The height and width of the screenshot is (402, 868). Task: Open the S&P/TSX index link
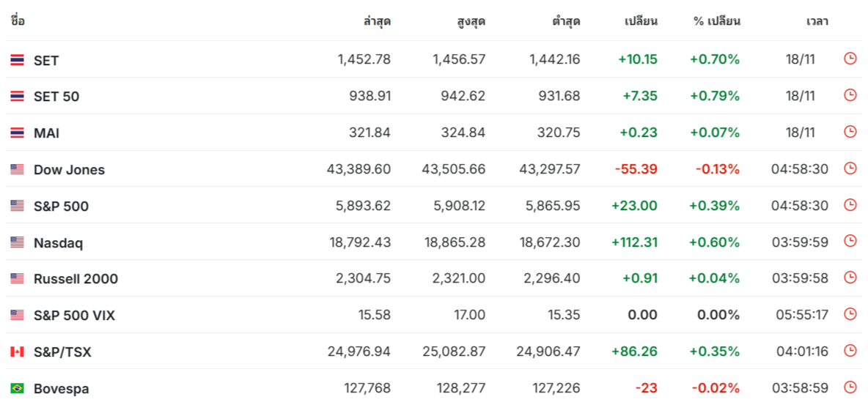coord(62,352)
